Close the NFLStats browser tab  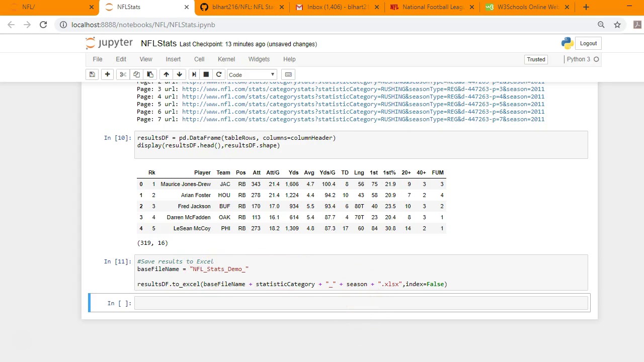pyautogui.click(x=187, y=7)
